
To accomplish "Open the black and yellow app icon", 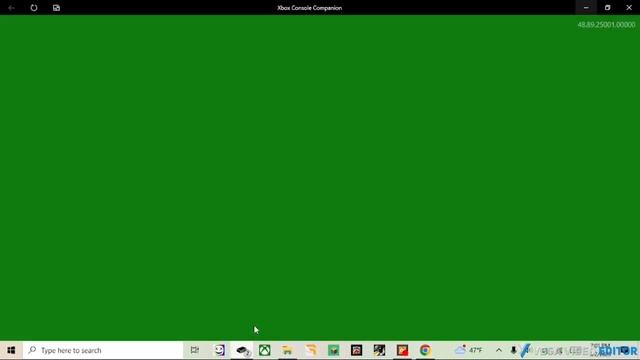I will click(379, 350).
